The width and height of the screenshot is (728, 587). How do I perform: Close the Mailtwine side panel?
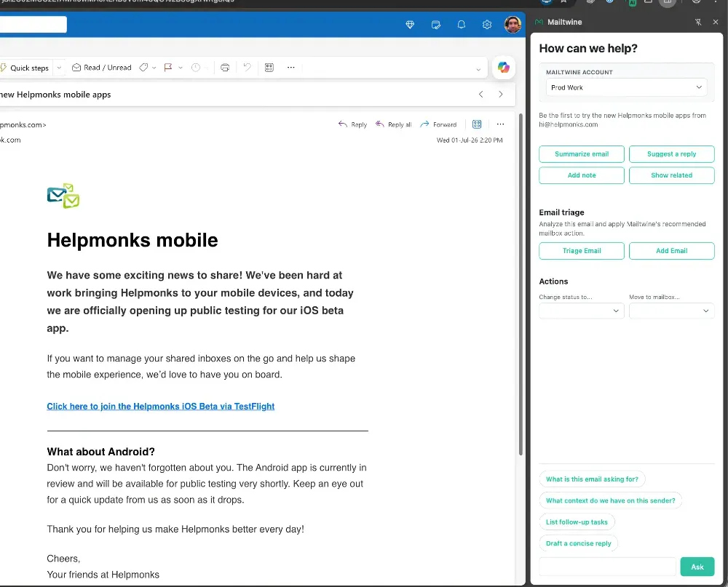point(716,23)
